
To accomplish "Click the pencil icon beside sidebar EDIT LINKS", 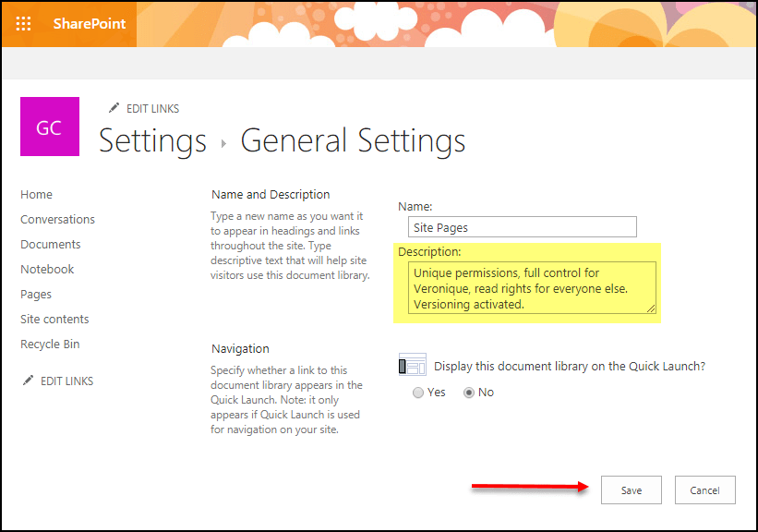I will pos(29,381).
